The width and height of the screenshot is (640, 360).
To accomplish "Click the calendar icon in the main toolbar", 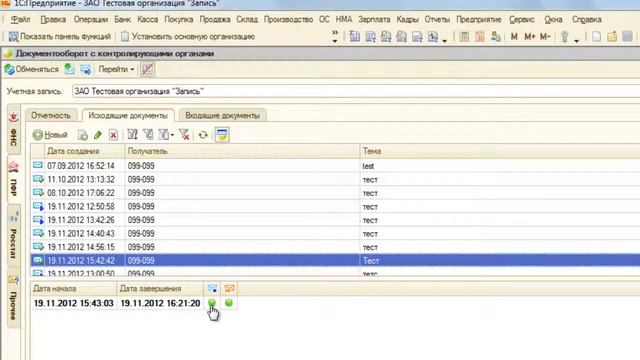I will (480, 37).
